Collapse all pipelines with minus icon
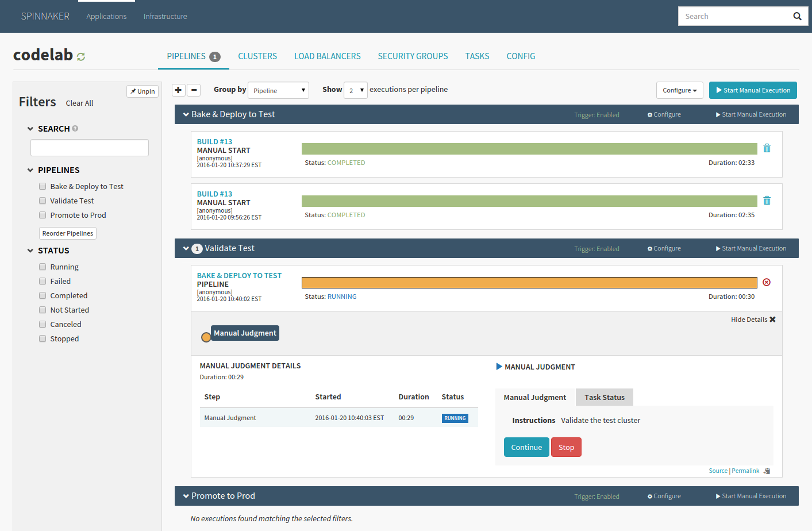 click(x=194, y=90)
